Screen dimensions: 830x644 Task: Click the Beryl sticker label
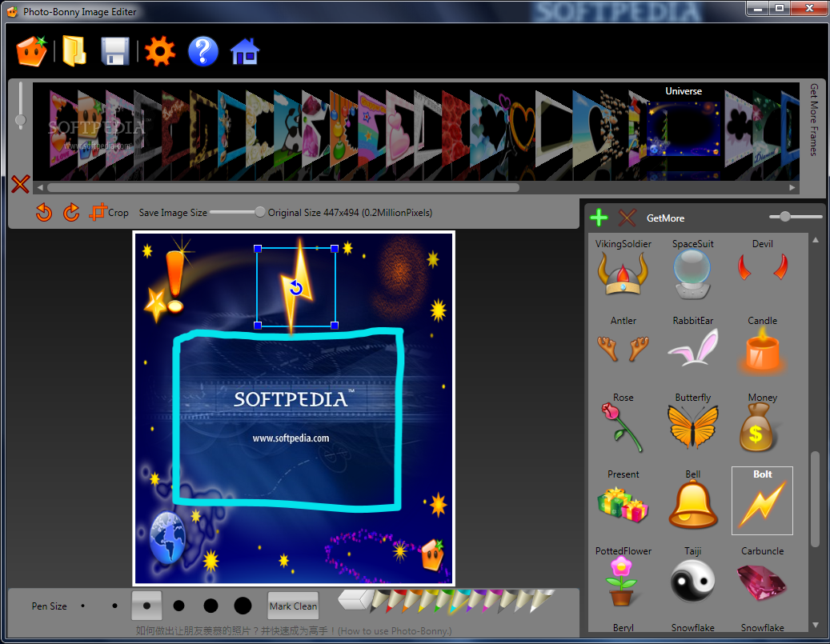tap(623, 627)
